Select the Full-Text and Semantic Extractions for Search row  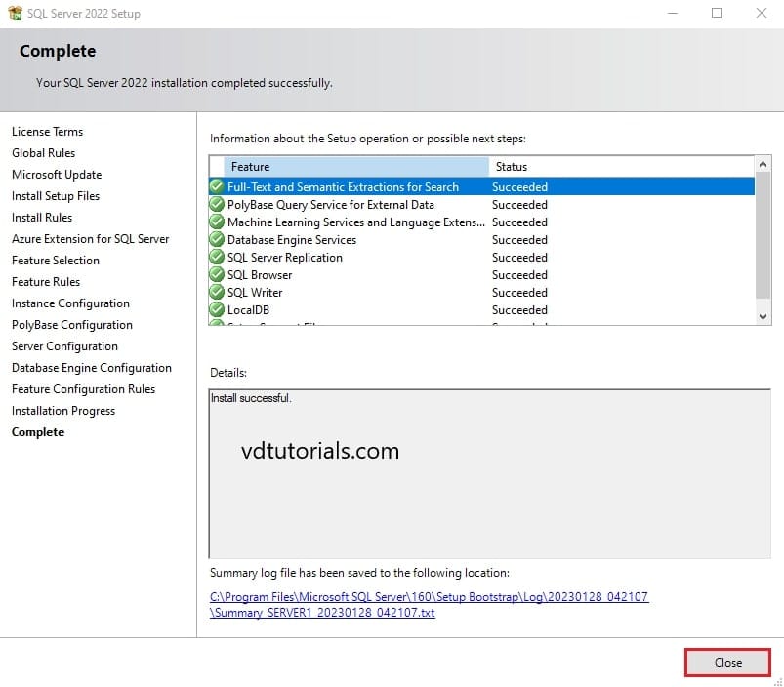point(481,186)
